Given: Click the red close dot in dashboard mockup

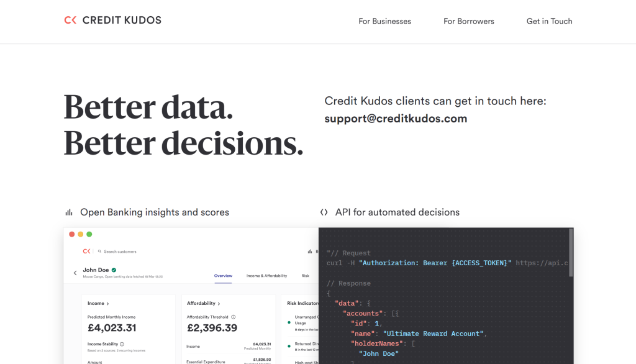Looking at the screenshot, I should pos(72,234).
